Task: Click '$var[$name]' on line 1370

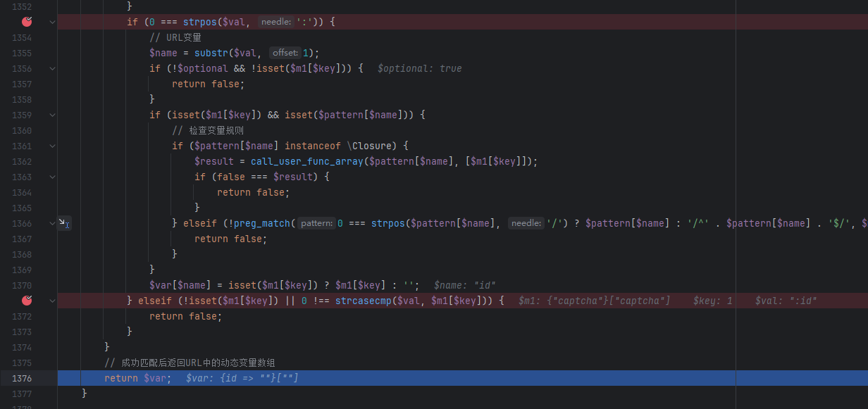Action: pyautogui.click(x=180, y=285)
